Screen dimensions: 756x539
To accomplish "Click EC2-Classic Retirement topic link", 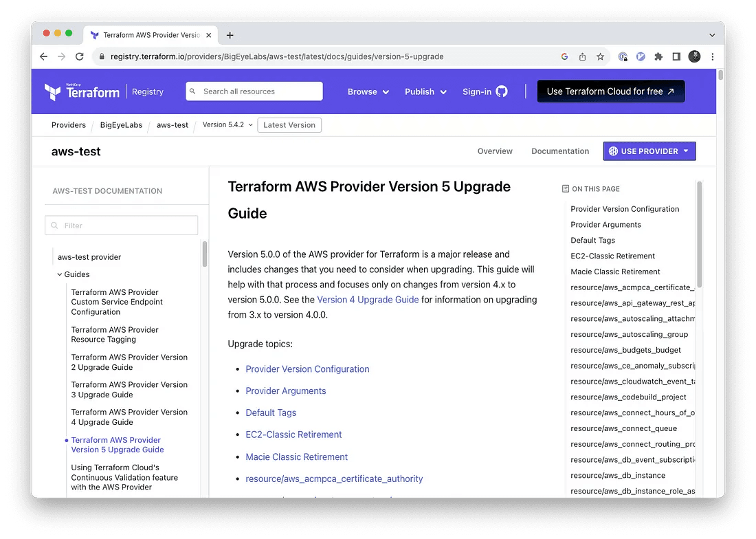I will (293, 434).
